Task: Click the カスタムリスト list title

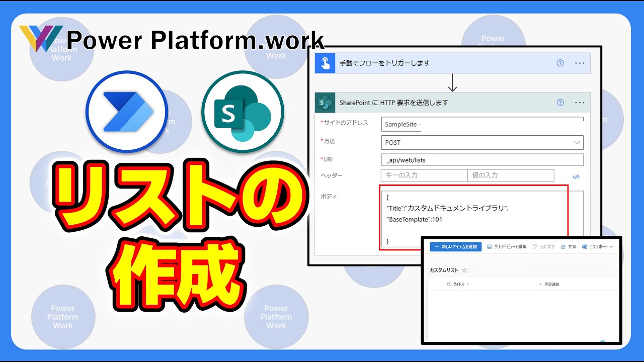Action: click(x=444, y=270)
